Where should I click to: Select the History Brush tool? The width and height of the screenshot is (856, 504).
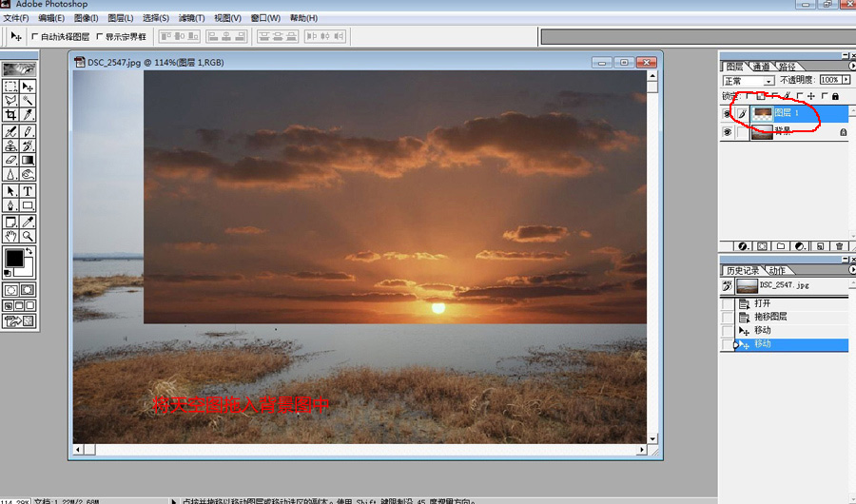coord(28,145)
